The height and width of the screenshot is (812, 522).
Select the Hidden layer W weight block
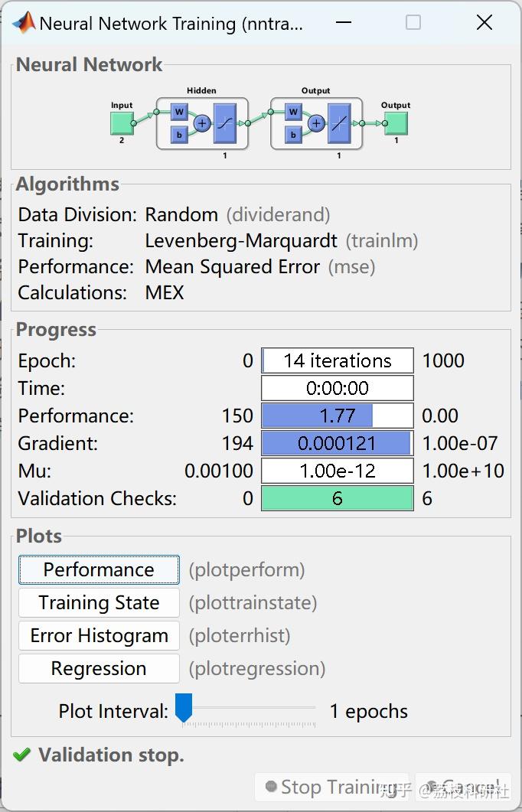tap(179, 113)
